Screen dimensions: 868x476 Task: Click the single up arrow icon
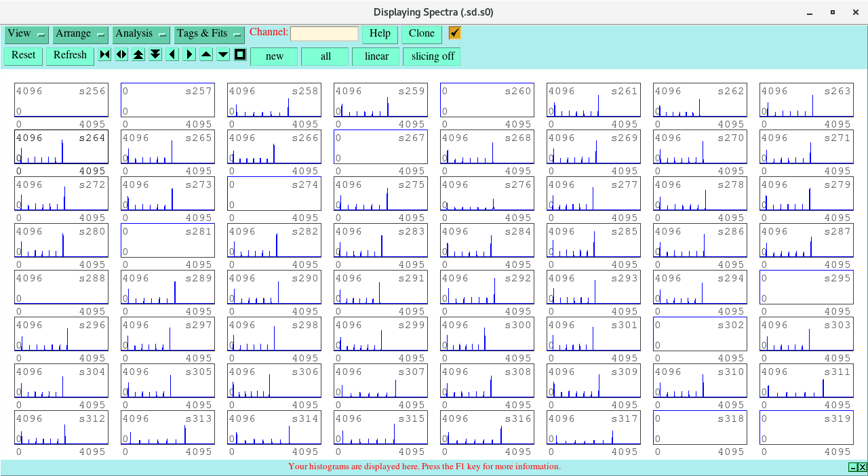coord(206,55)
